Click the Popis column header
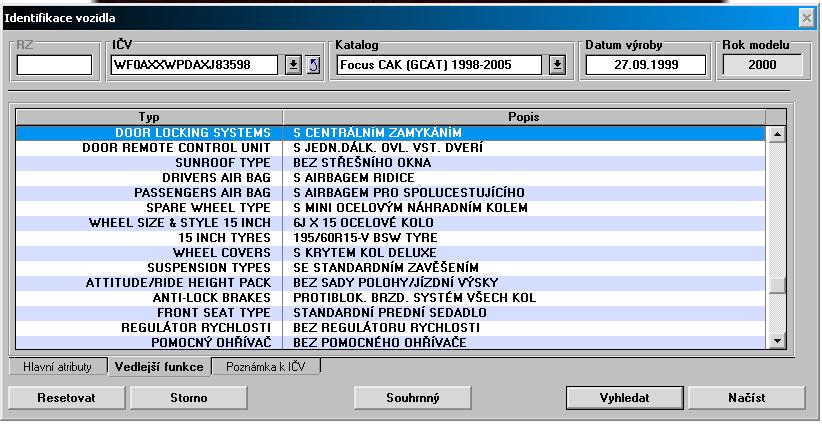The height and width of the screenshot is (425, 822). tap(524, 117)
